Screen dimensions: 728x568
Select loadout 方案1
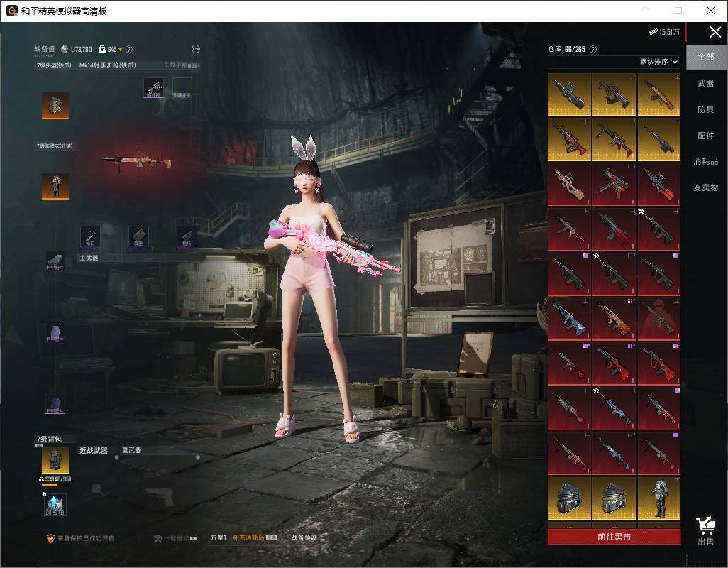[x=219, y=537]
